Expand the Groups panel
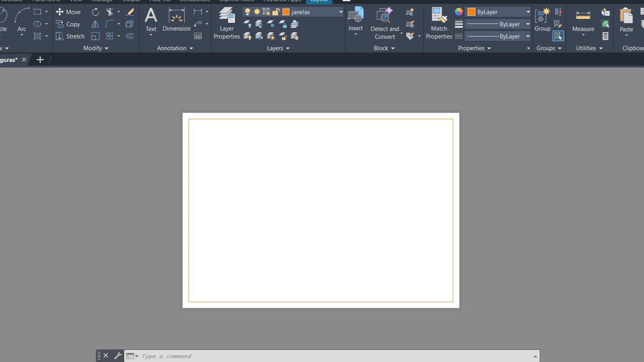The height and width of the screenshot is (362, 644). point(549,48)
